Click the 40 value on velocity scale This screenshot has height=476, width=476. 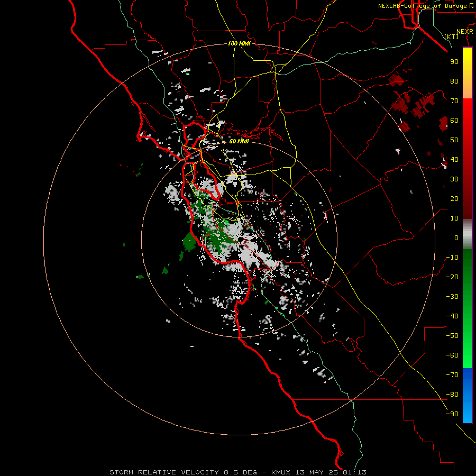[x=454, y=159]
